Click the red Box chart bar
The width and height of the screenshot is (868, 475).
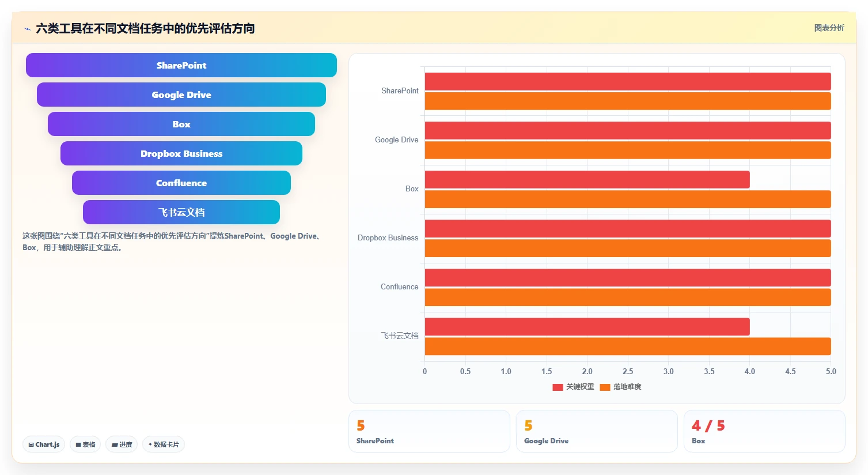pyautogui.click(x=587, y=179)
